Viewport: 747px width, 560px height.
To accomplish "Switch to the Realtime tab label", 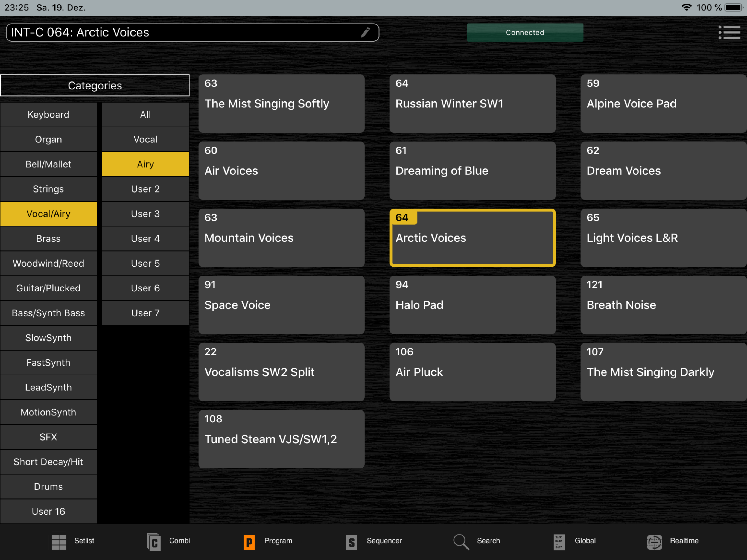I will [684, 541].
